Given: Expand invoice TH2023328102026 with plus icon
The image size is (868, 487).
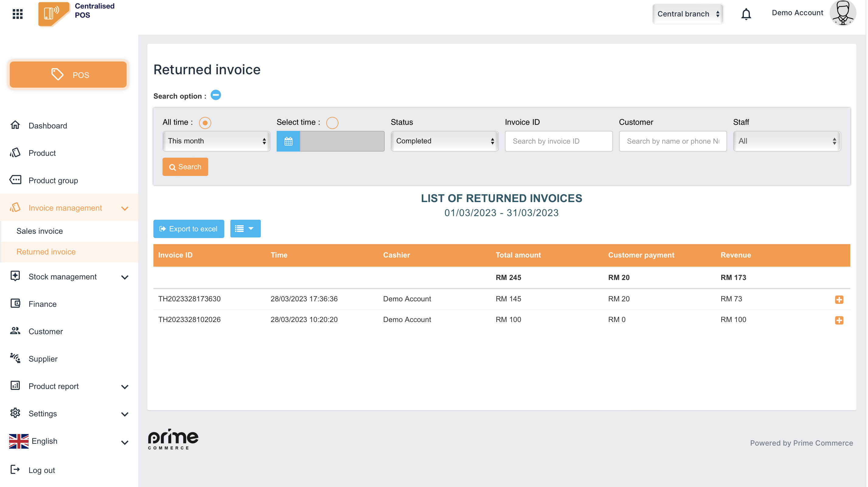Looking at the screenshot, I should 839,320.
